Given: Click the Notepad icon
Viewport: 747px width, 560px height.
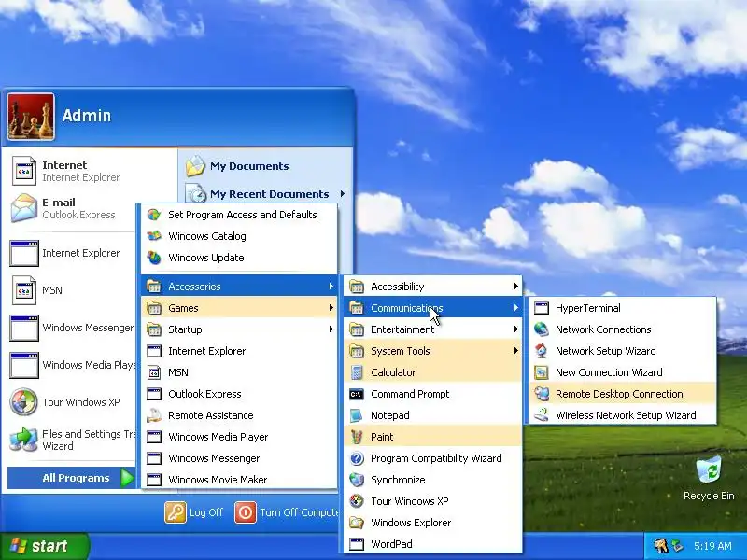Looking at the screenshot, I should click(x=357, y=415).
